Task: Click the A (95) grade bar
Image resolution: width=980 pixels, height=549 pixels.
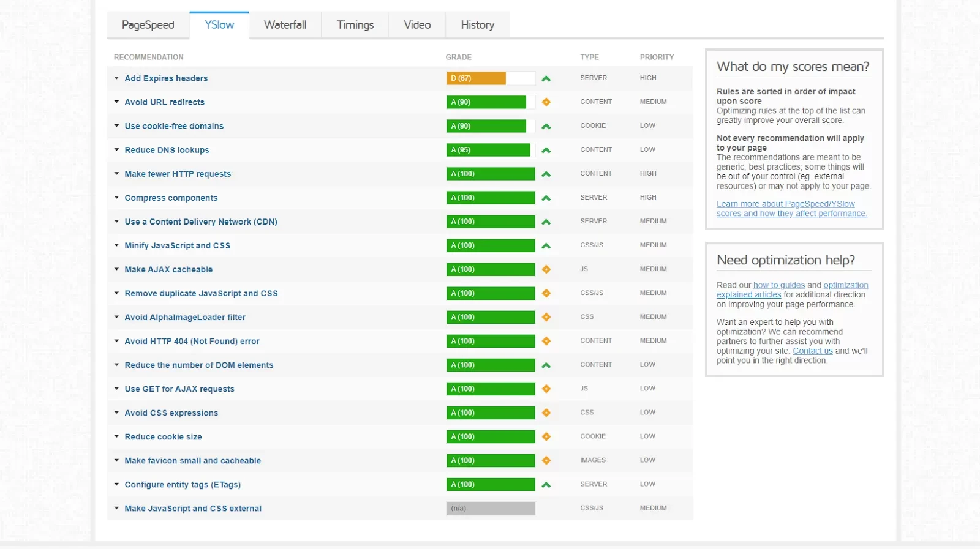Action: [491, 150]
